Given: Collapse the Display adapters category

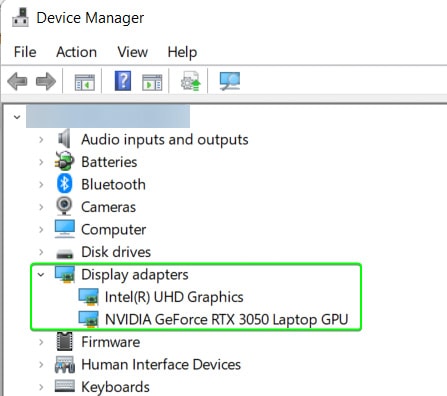Looking at the screenshot, I should pos(41,275).
